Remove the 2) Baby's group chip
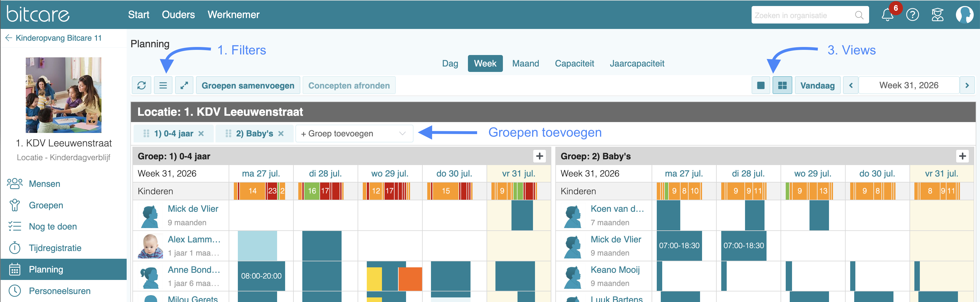 coord(281,134)
